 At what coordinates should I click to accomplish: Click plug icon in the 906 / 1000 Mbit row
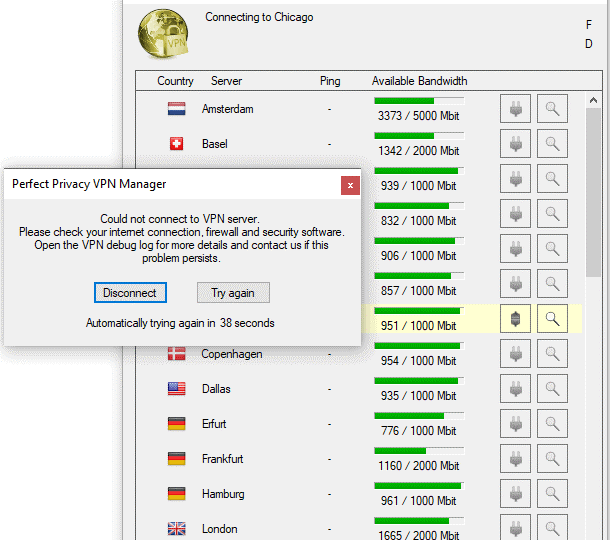point(515,249)
